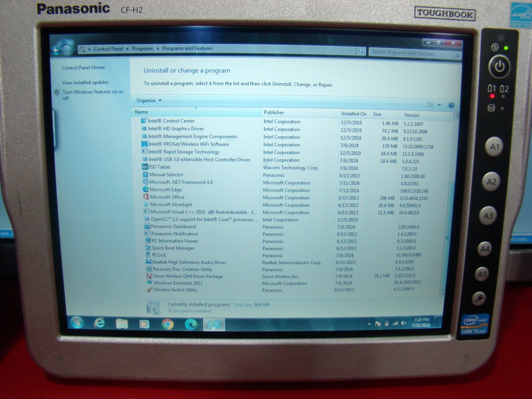Image resolution: width=532 pixels, height=399 pixels.
Task: Click Programs in the breadcrumb
Action: (x=143, y=49)
